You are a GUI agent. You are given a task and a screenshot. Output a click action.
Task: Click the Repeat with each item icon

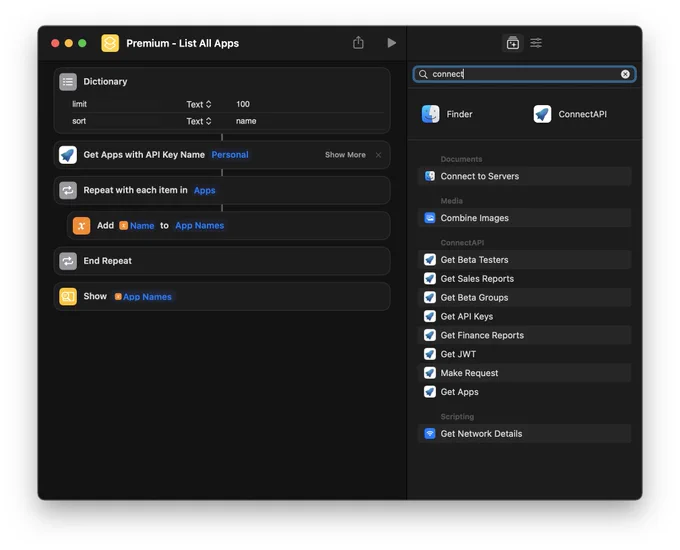click(68, 190)
